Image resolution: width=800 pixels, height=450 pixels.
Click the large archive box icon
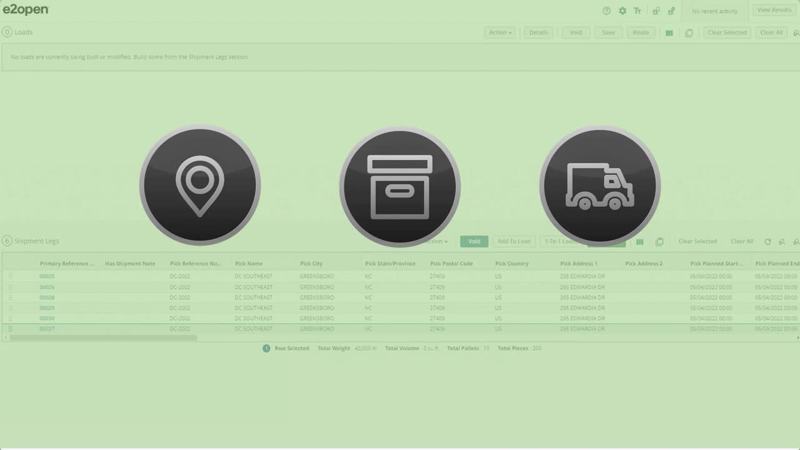click(399, 186)
